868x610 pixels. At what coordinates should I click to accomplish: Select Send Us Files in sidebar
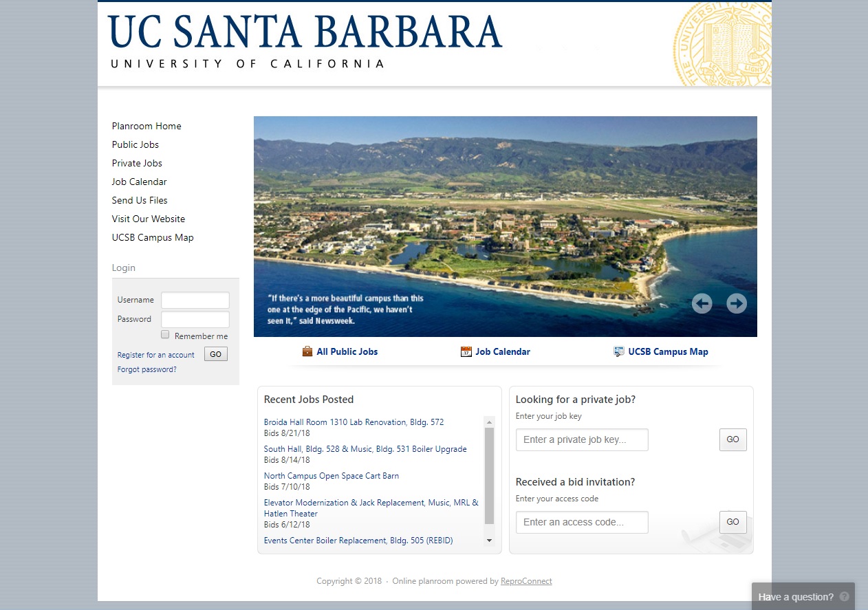(x=140, y=200)
